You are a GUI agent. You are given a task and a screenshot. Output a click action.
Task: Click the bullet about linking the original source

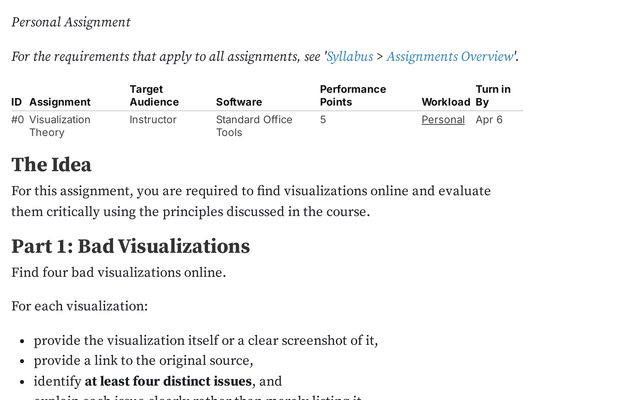[143, 361]
